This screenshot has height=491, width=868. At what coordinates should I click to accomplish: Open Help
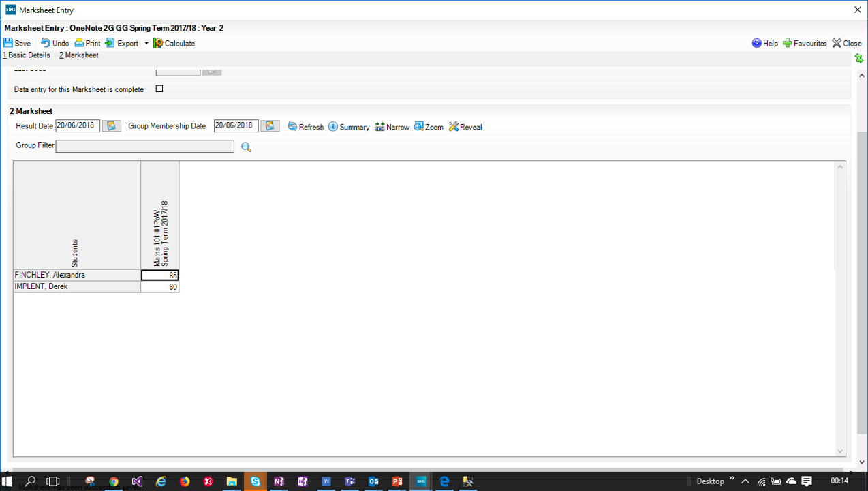[x=764, y=43]
